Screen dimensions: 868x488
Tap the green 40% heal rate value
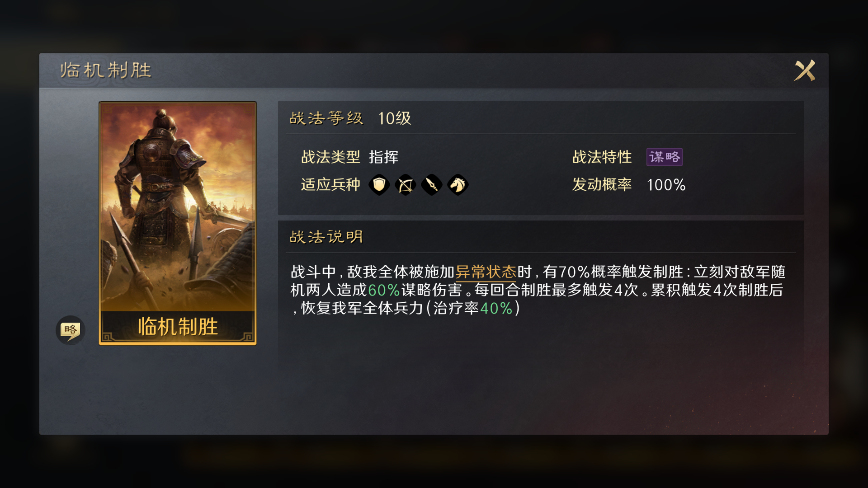496,308
